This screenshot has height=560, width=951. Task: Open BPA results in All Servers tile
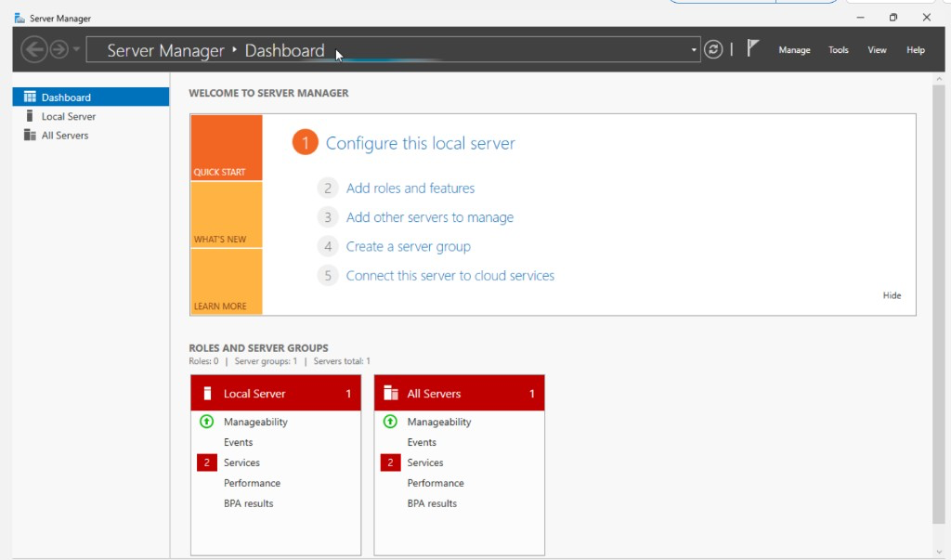pyautogui.click(x=432, y=503)
